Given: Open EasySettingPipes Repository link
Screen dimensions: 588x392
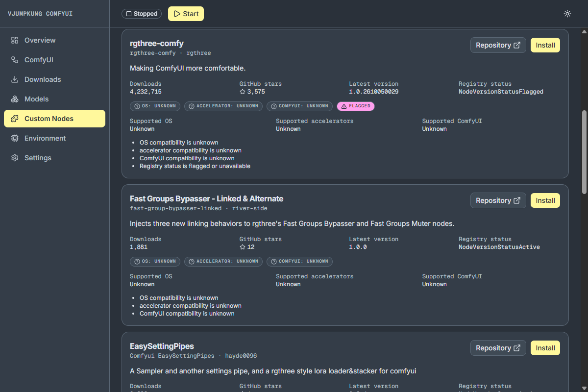Looking at the screenshot, I should click(498, 348).
